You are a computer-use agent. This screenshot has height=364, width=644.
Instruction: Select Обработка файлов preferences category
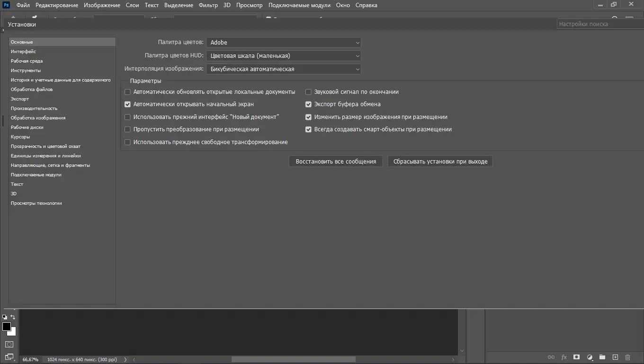click(62, 90)
